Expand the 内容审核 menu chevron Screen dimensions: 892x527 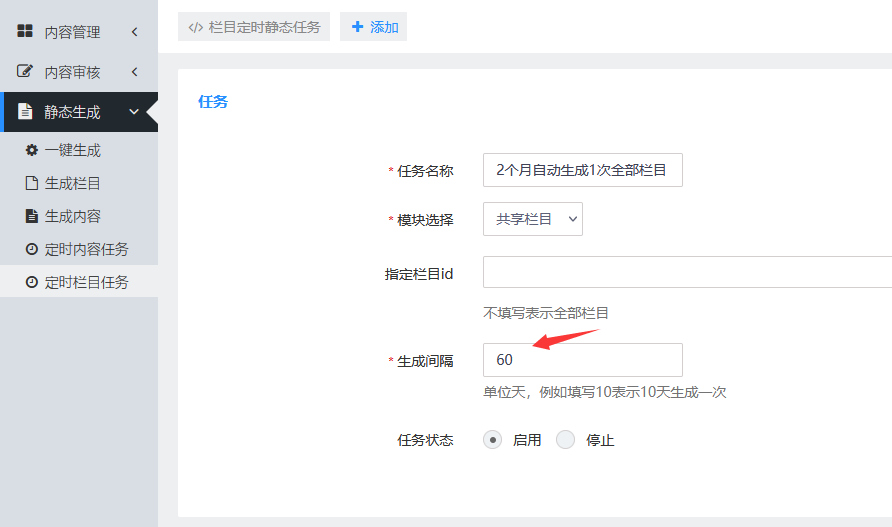coord(134,72)
